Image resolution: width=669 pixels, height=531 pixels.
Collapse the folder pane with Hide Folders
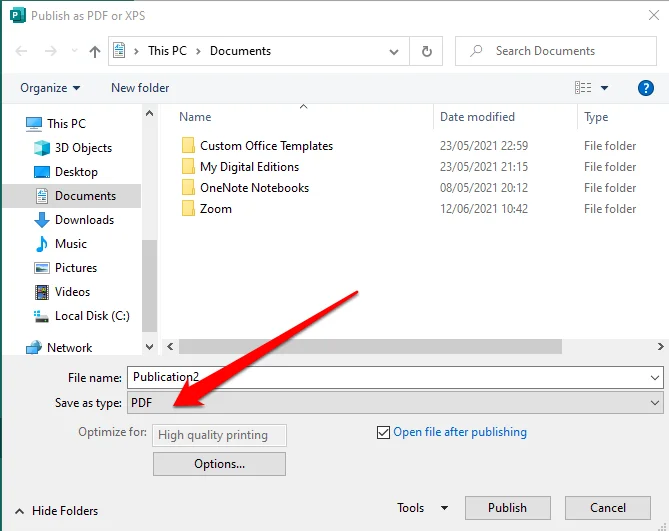56,511
